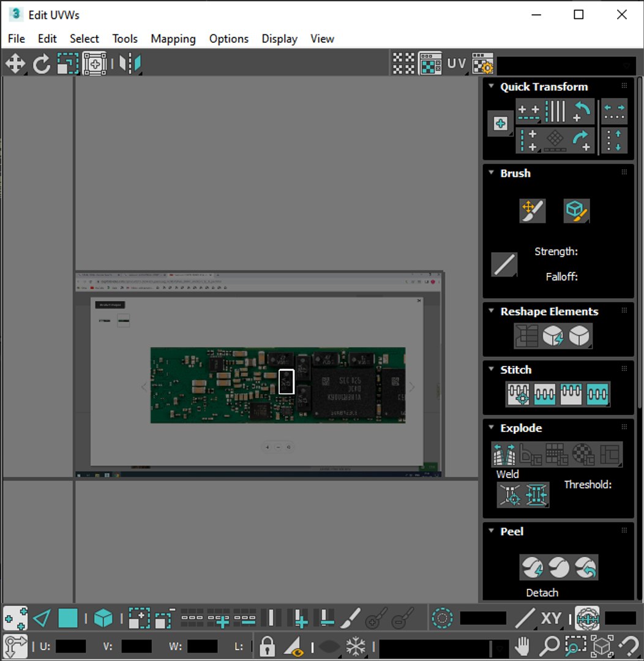Open the texture map dropdown list

click(566, 65)
